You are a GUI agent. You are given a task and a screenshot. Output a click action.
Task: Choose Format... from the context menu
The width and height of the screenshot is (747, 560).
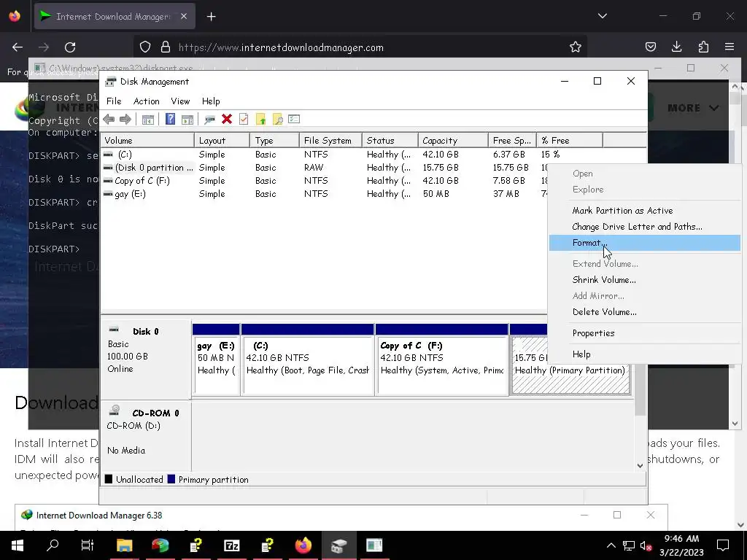pos(645,243)
